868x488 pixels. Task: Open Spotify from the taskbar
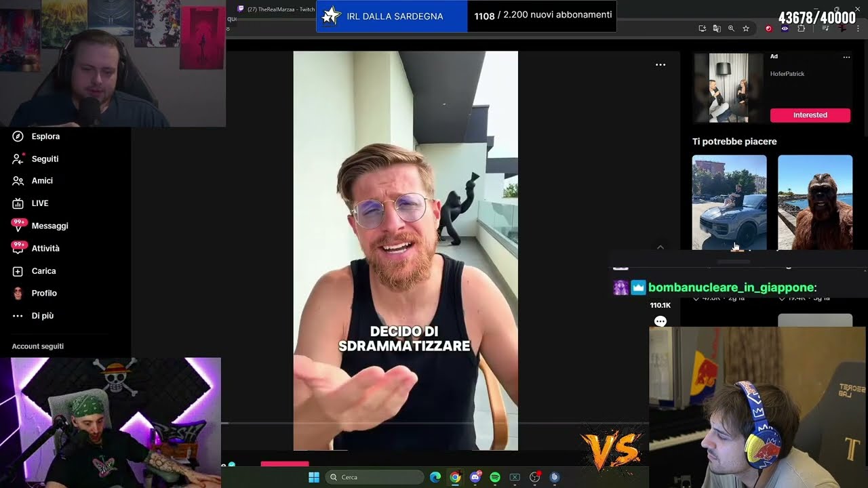click(495, 477)
